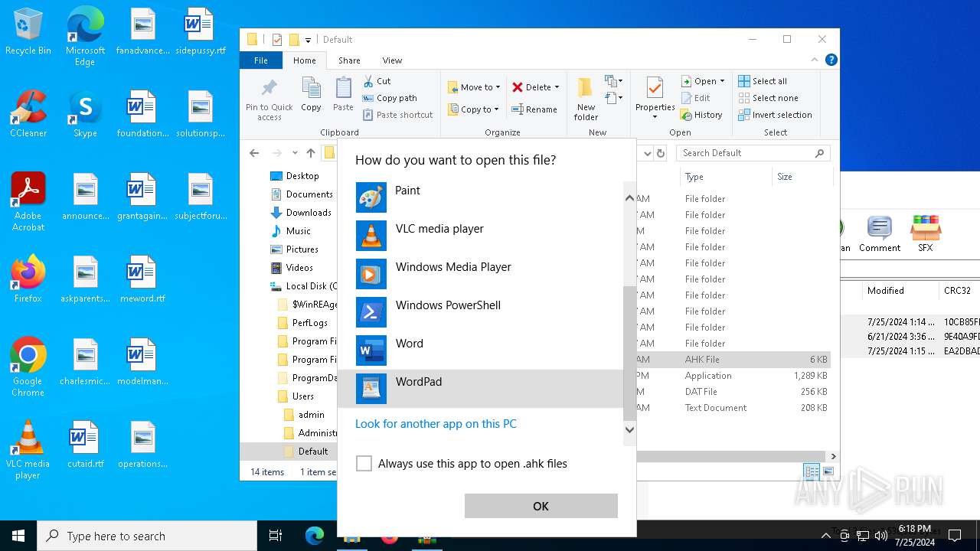
Task: Click the app list scroll up arrow
Action: 630,198
